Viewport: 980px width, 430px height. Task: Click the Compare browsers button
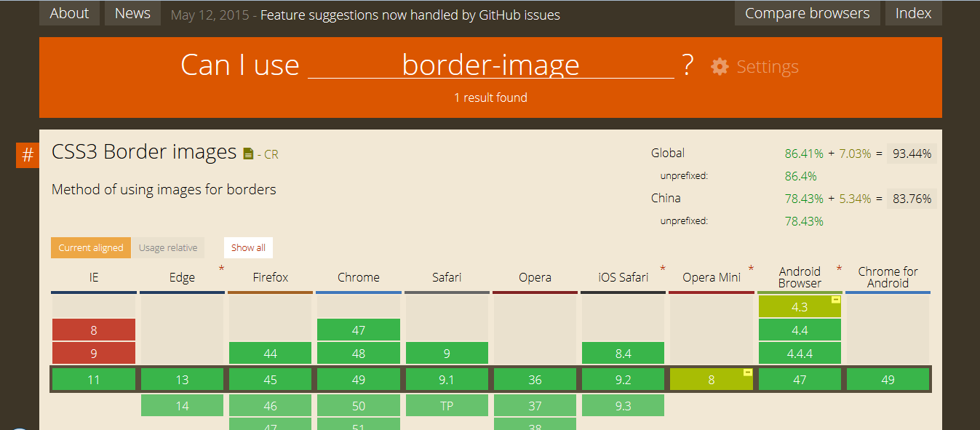(x=807, y=12)
